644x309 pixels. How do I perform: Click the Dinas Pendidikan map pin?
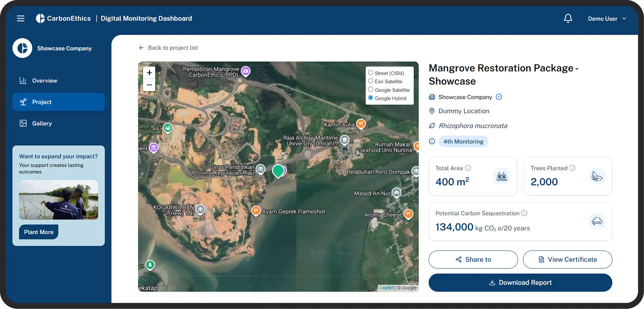pos(261,169)
